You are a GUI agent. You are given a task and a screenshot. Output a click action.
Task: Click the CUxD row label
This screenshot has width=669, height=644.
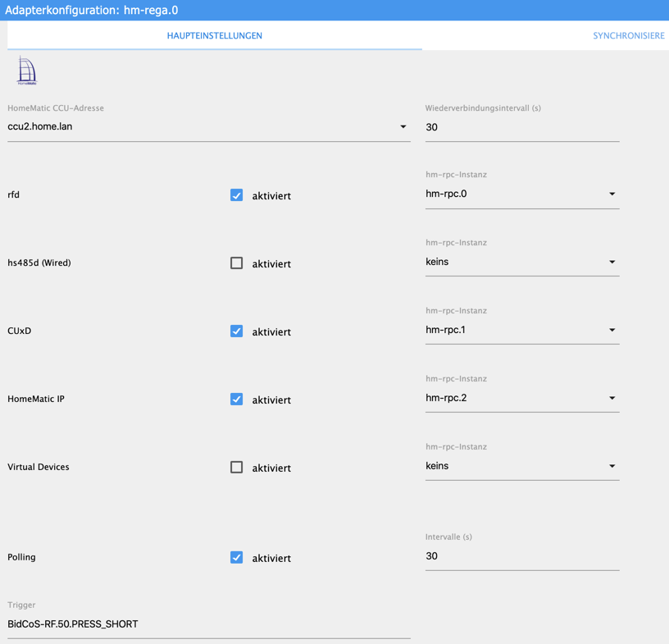[19, 331]
